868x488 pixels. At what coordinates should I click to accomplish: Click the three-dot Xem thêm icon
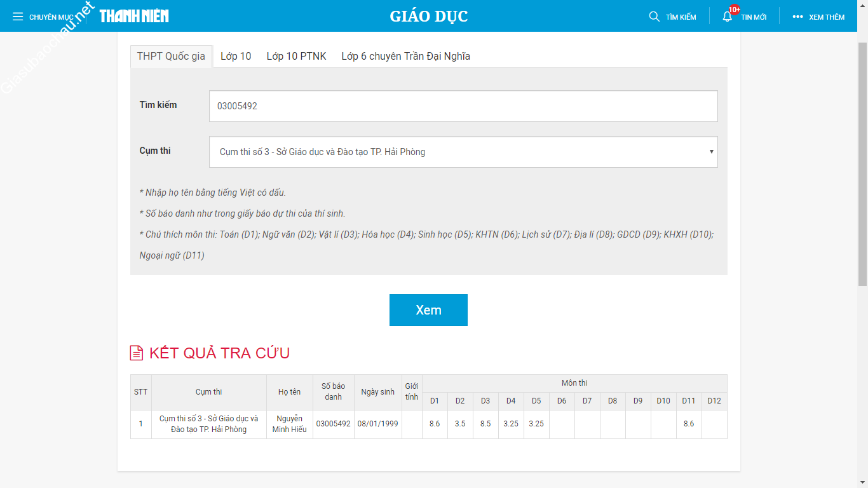(x=797, y=17)
